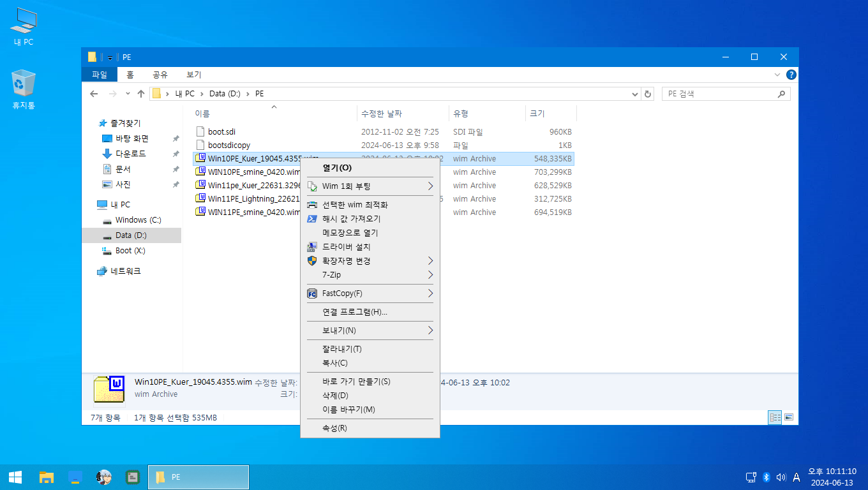Expand the ribbon with the chevron
This screenshot has height=490, width=868.
coord(777,75)
